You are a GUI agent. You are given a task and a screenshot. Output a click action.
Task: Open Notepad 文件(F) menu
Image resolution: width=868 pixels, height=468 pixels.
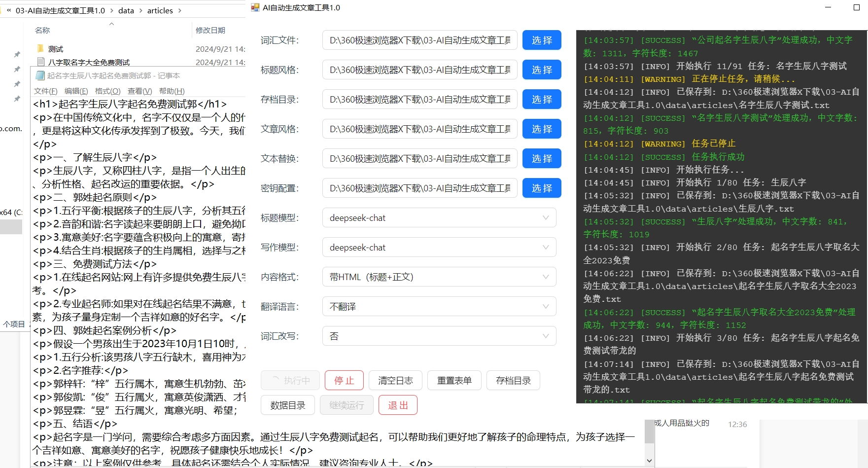point(45,91)
